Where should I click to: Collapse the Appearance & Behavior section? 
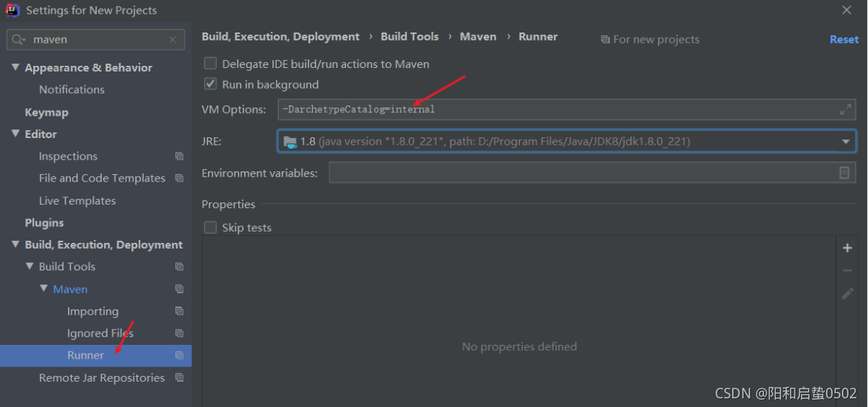point(15,67)
